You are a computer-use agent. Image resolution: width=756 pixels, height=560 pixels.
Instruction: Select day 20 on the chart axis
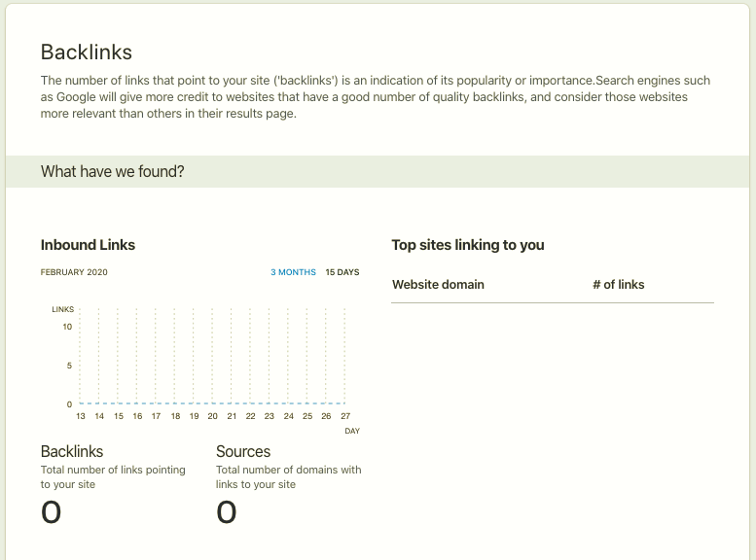213,416
